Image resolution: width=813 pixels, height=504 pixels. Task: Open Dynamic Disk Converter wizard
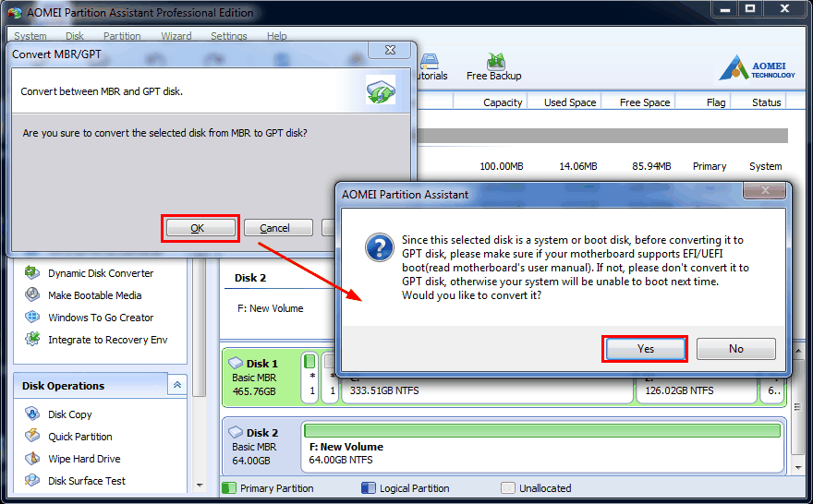101,273
